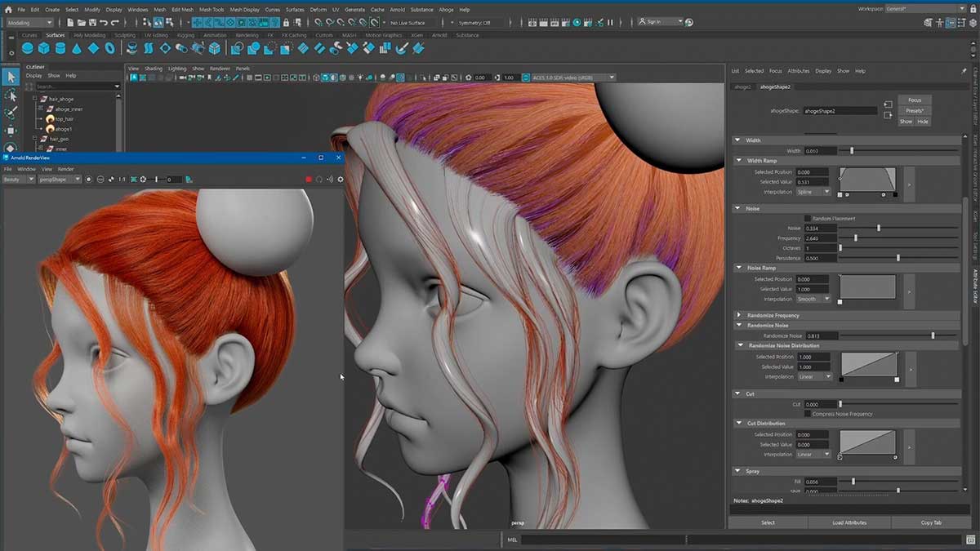The height and width of the screenshot is (551, 980).
Task: Click the Copy Tab button
Action: [x=931, y=522]
